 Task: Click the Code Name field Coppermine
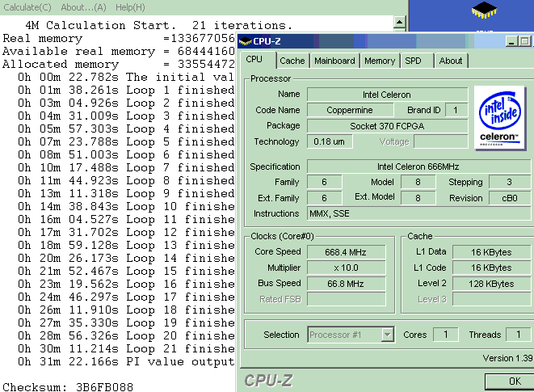pyautogui.click(x=350, y=110)
